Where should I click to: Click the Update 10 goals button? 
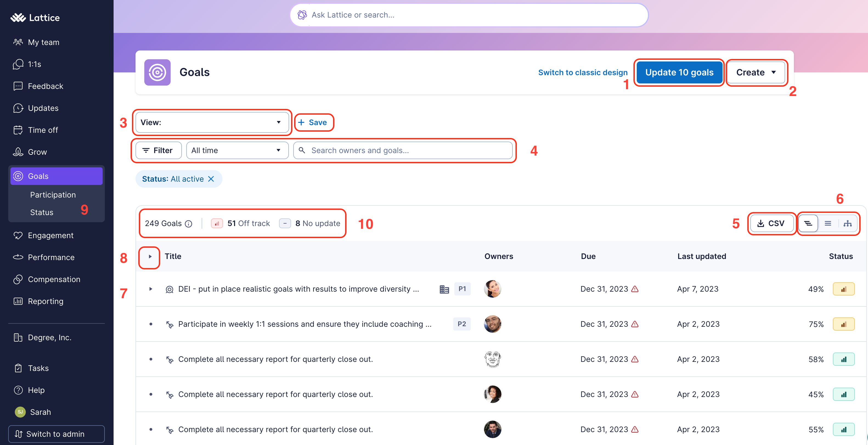coord(679,72)
